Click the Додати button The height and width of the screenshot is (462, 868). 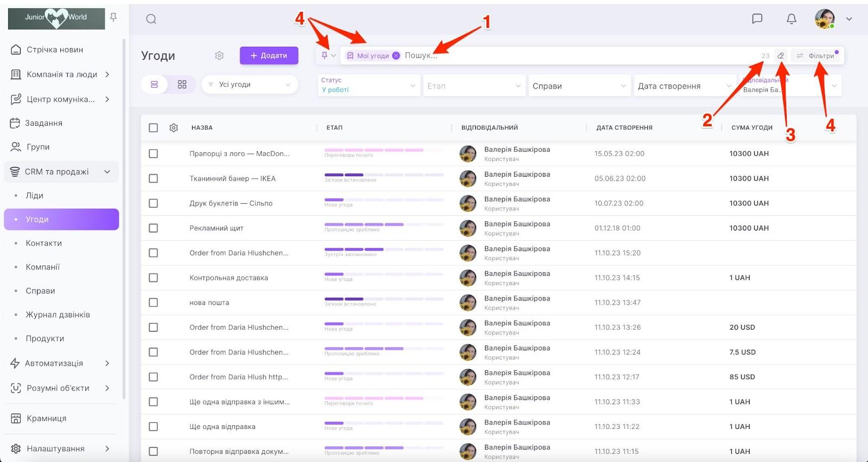[x=269, y=56]
